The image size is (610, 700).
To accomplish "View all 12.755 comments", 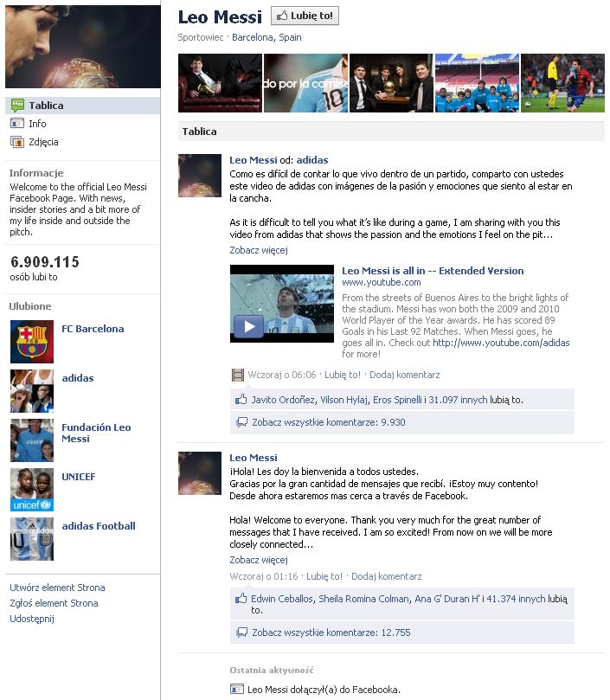I will point(331,633).
